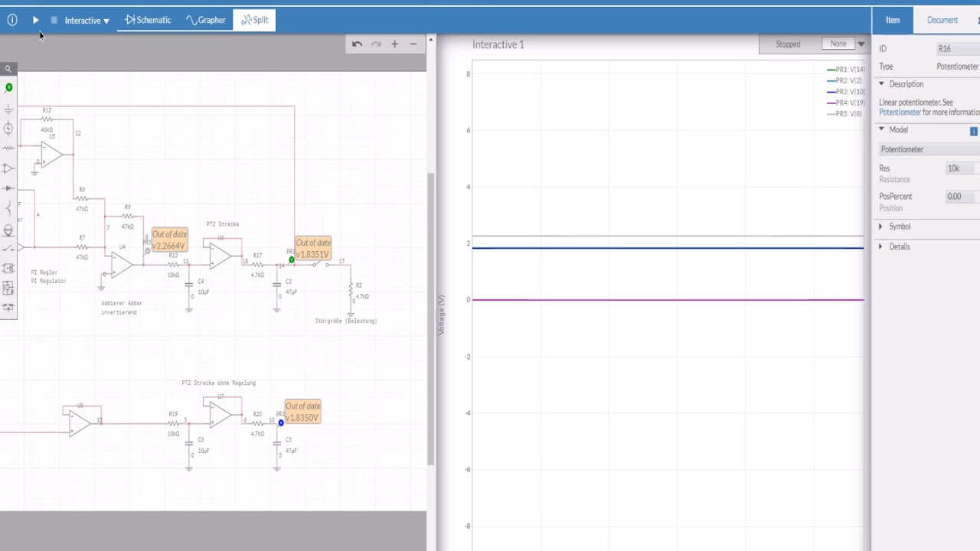Click the 2.2664V out-of-date probe label
This screenshot has height=551, width=980.
click(x=169, y=240)
